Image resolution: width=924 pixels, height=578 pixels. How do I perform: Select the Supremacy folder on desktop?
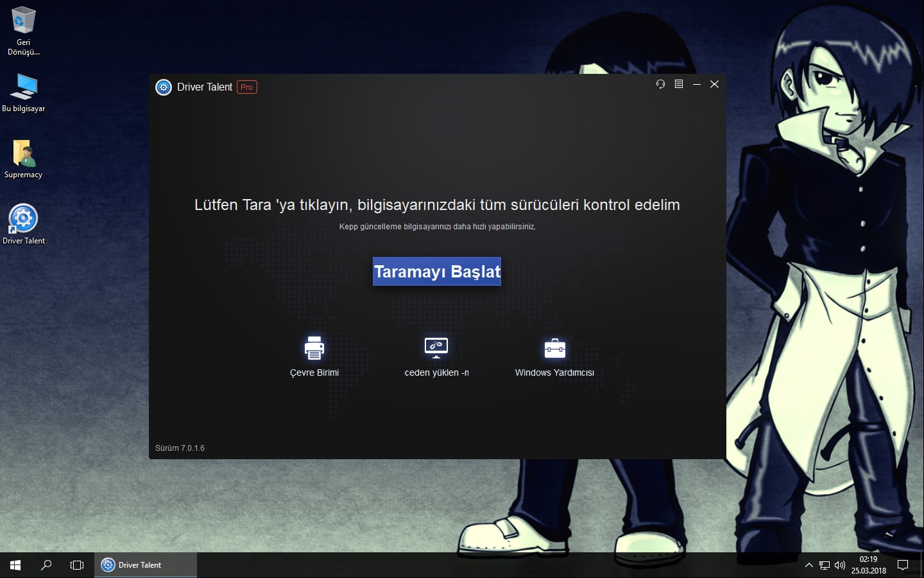(24, 159)
